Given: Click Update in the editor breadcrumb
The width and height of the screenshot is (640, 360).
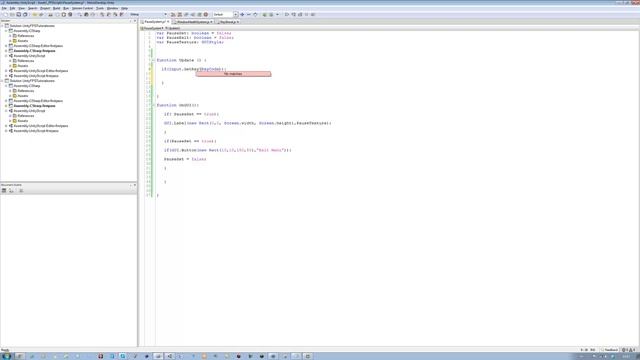Looking at the screenshot, I should (173, 28).
